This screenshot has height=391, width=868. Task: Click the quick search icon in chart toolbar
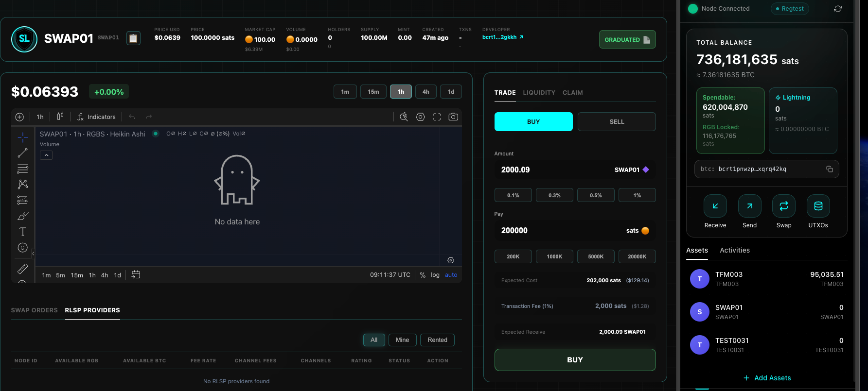pyautogui.click(x=404, y=117)
